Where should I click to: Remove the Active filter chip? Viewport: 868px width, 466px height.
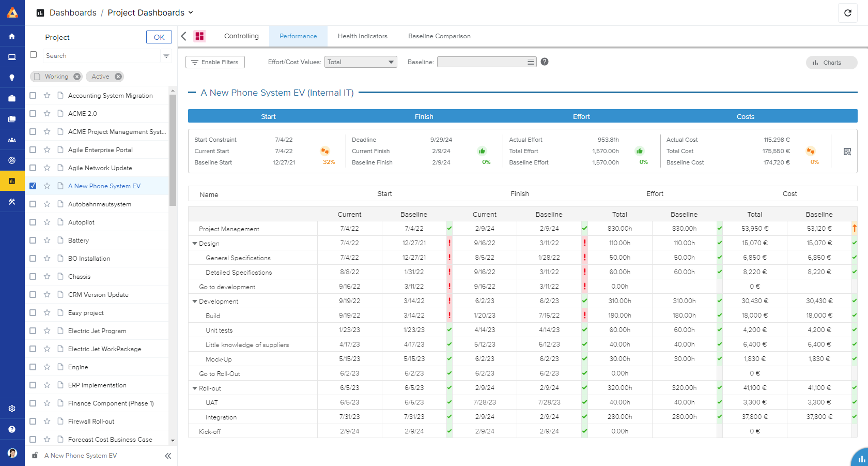click(118, 76)
